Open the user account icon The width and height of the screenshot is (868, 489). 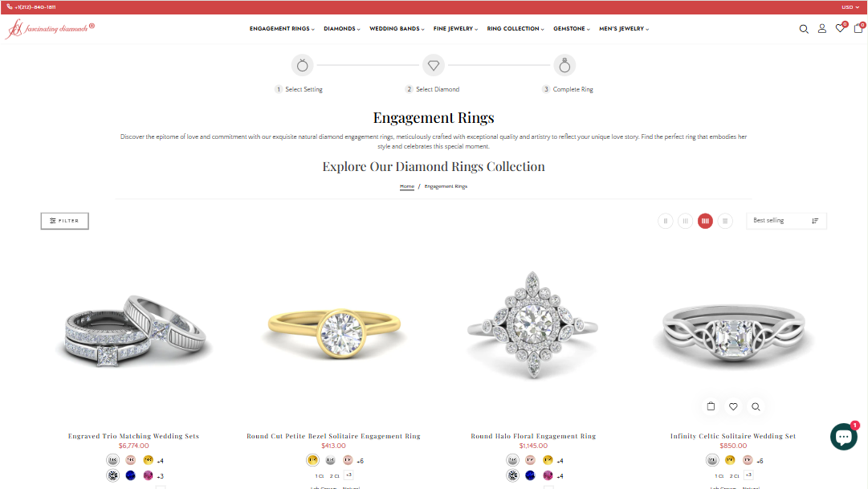822,28
